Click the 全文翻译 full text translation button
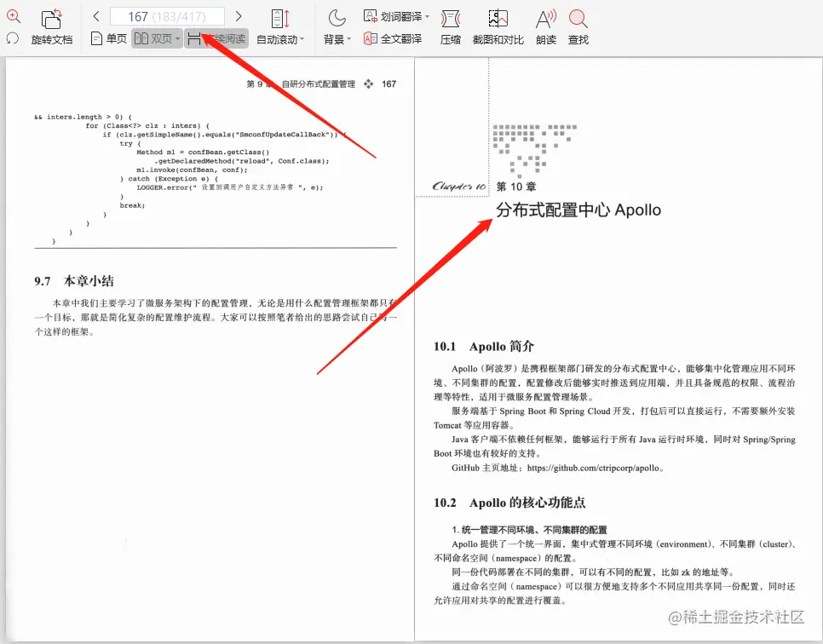The width and height of the screenshot is (823, 644). [393, 38]
